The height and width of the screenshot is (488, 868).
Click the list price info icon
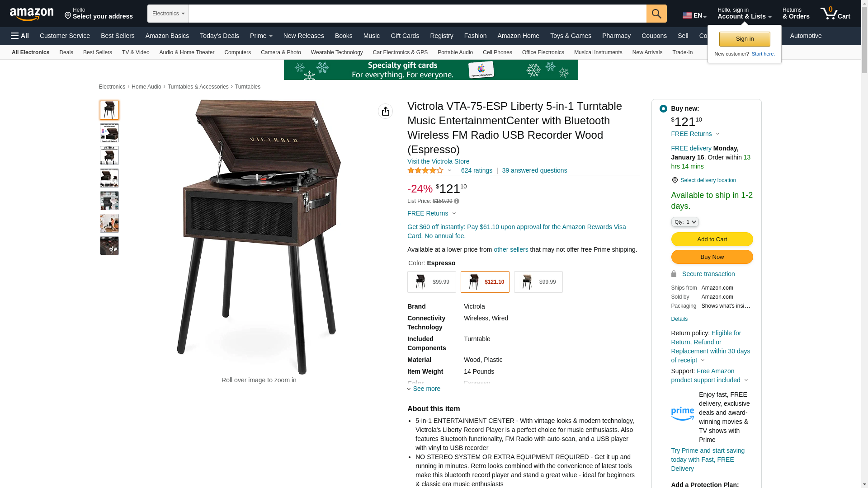pos(457,202)
